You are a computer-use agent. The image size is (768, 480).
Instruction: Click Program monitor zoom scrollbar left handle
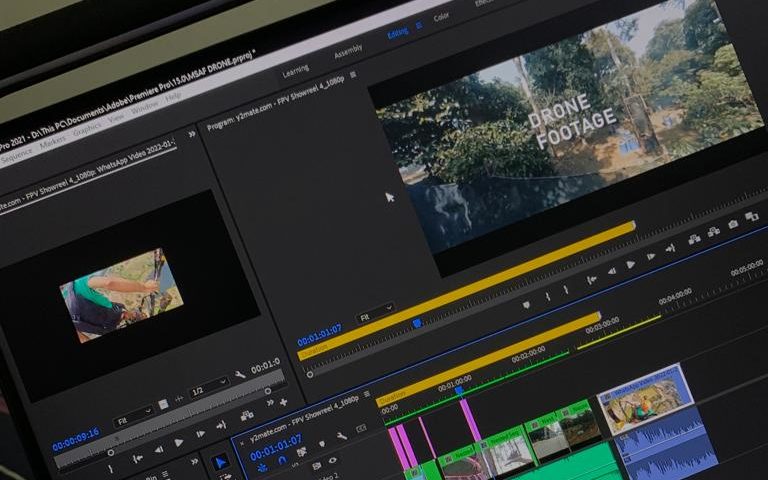[310, 375]
